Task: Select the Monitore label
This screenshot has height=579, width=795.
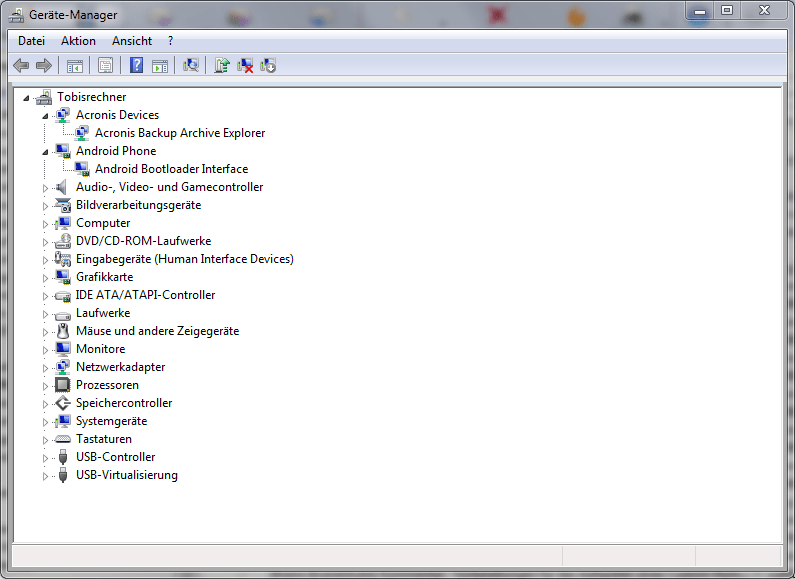Action: pyautogui.click(x=100, y=349)
